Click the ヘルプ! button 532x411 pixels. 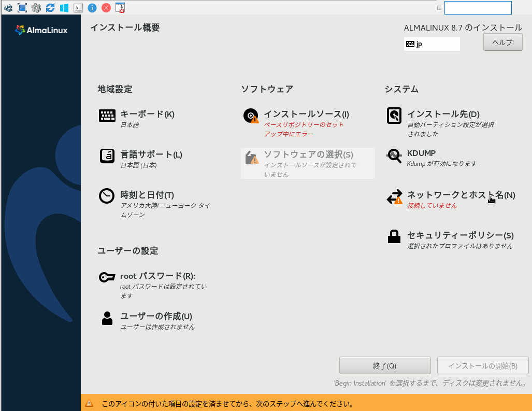[x=503, y=42]
